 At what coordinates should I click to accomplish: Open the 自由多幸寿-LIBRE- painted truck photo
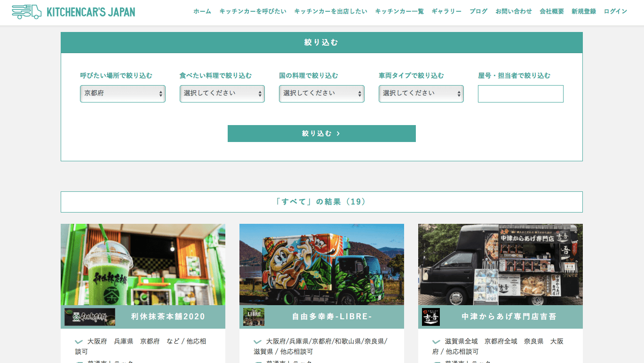tap(322, 264)
